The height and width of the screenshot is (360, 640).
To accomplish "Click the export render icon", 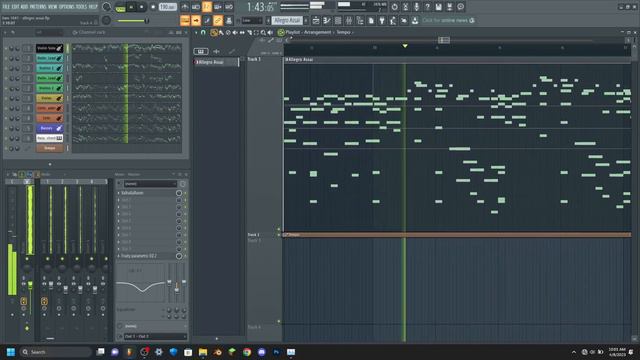I will pyautogui.click(x=449, y=7).
